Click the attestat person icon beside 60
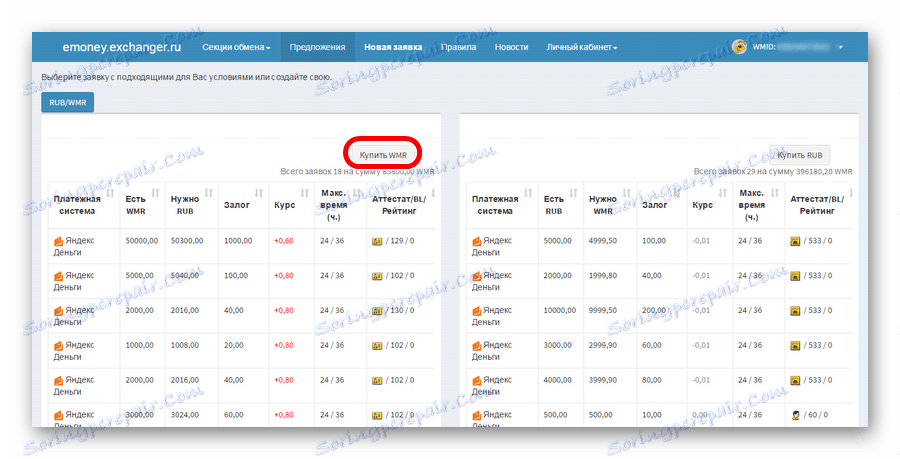The width and height of the screenshot is (900, 459). coord(795,415)
